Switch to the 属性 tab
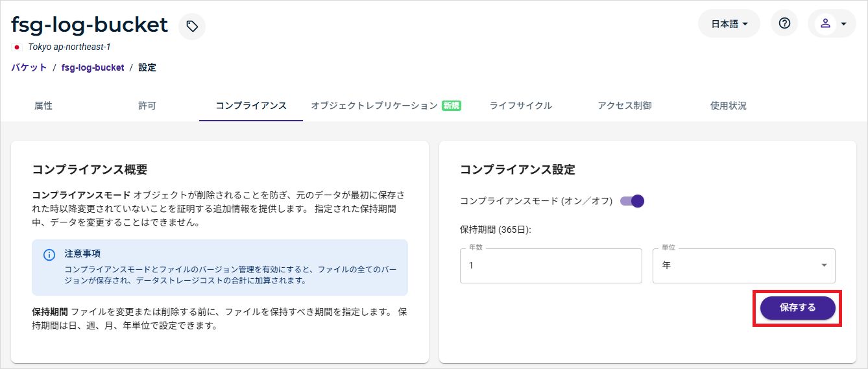The height and width of the screenshot is (369, 868). coord(43,106)
